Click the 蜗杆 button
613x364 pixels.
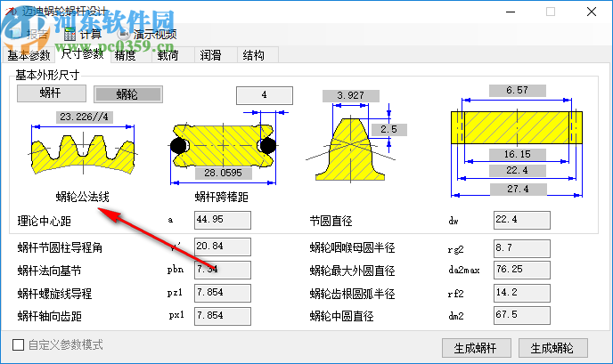coord(51,93)
